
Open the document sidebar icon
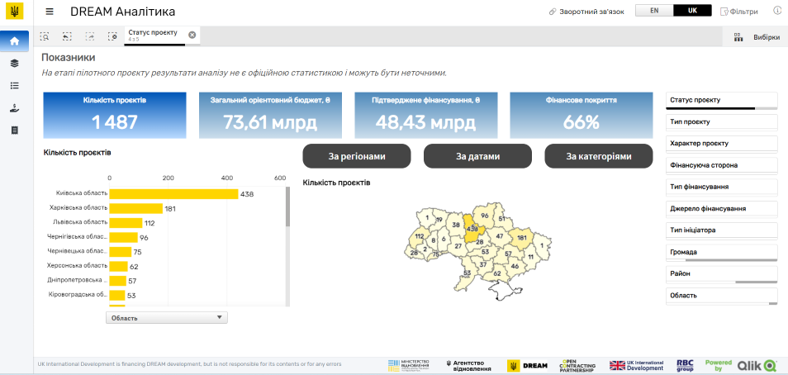point(15,130)
